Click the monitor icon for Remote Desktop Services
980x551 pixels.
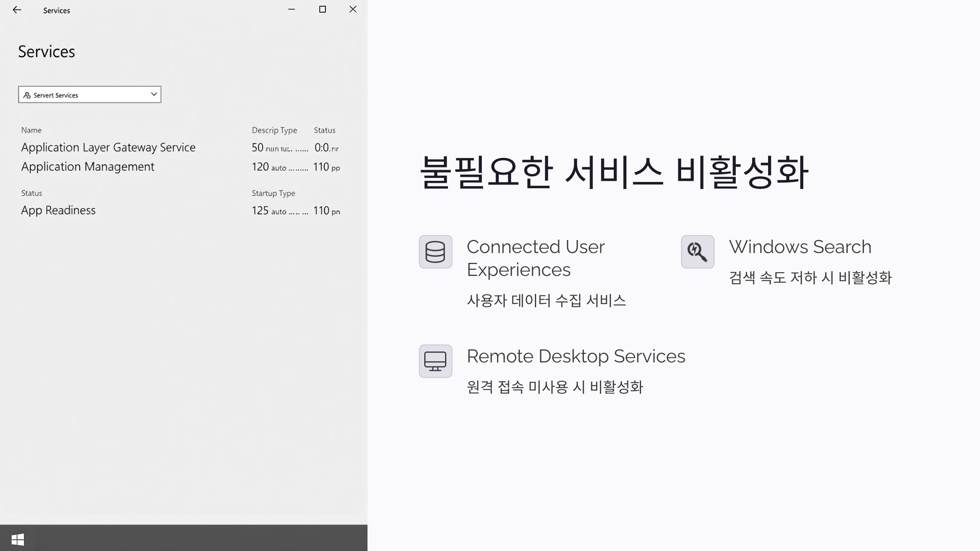coord(435,361)
